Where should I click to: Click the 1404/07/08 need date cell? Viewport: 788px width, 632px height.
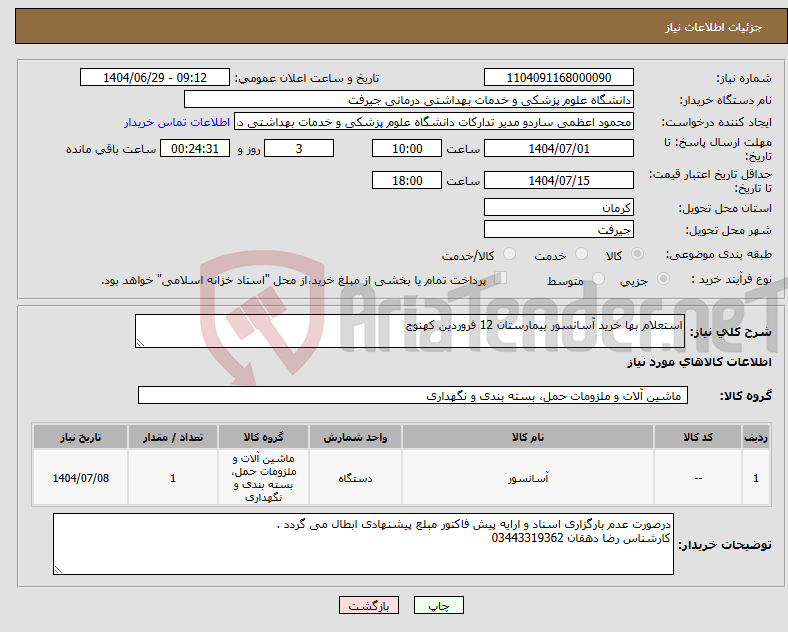pyautogui.click(x=80, y=478)
